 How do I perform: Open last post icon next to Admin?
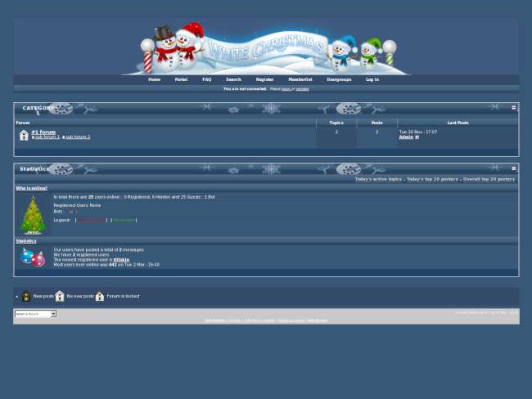tap(417, 137)
